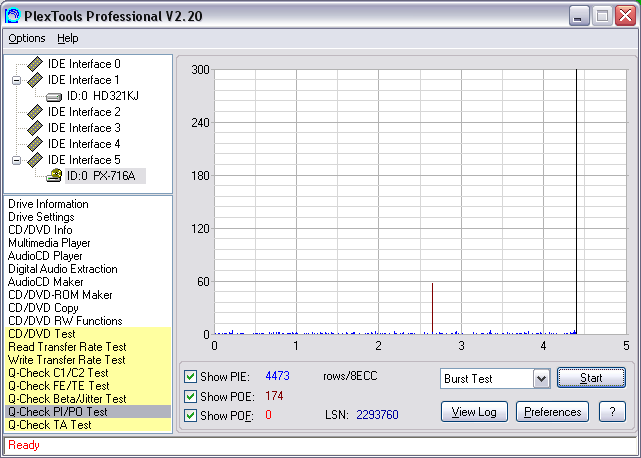
Task: Open AudioCD Maker function
Action: point(45,282)
